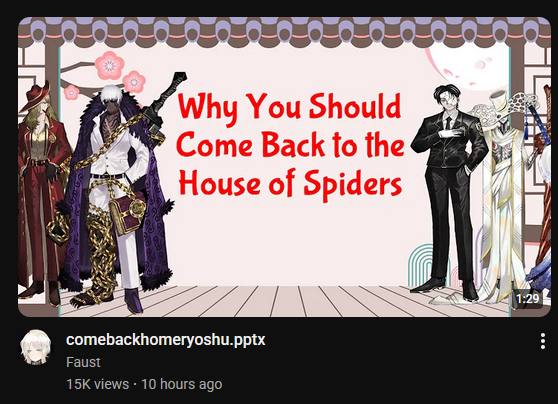
Task: Click the "Why You Should" thumbnail text
Action: pos(289,106)
